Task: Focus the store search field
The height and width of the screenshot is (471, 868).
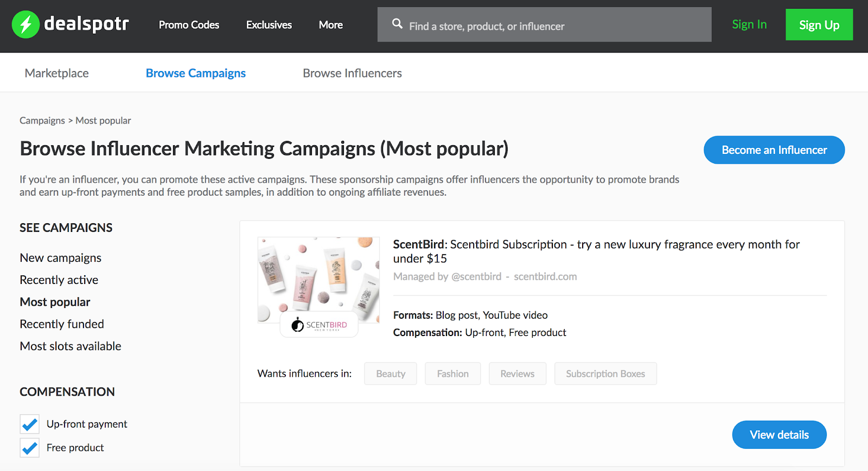Action: pyautogui.click(x=544, y=24)
